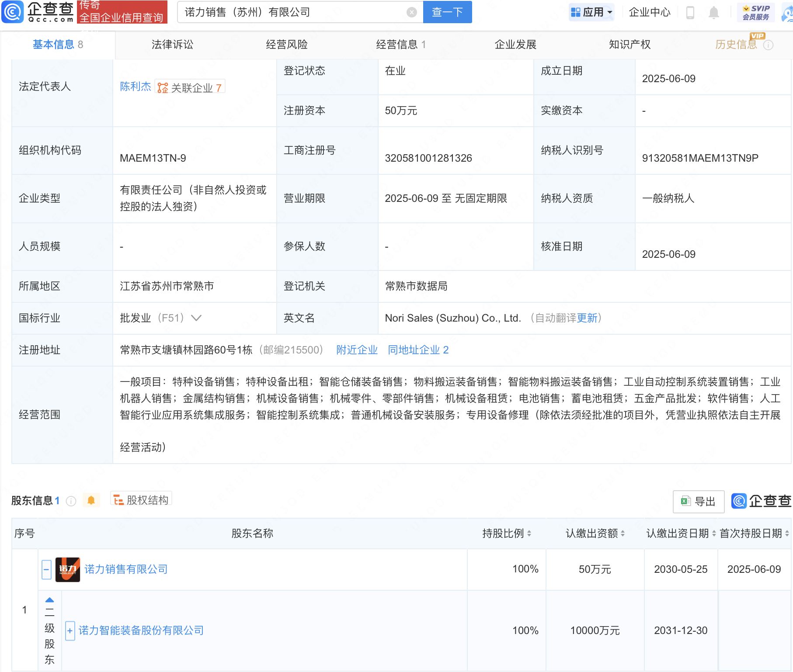Click the shareholder alert bell icon

click(x=91, y=500)
